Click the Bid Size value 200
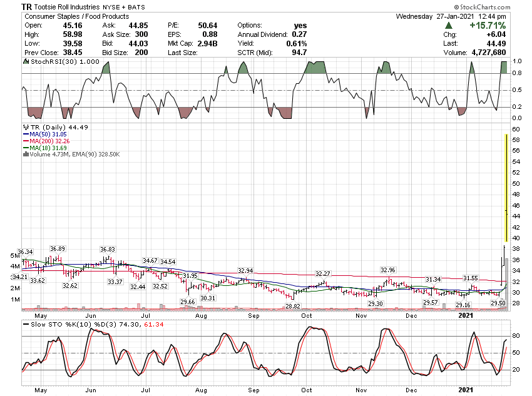Viewport: 532px width, 396px height. [x=141, y=53]
